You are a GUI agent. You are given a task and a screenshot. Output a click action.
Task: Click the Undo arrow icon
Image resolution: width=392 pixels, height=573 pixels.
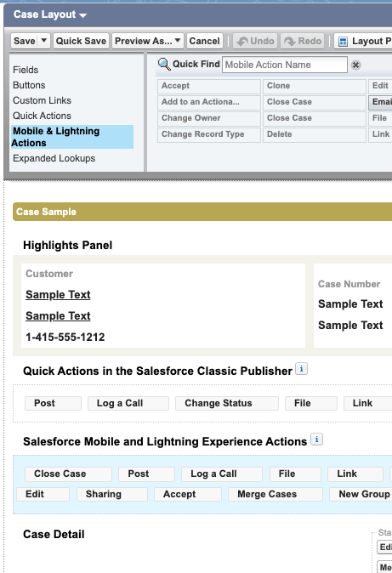pyautogui.click(x=242, y=42)
